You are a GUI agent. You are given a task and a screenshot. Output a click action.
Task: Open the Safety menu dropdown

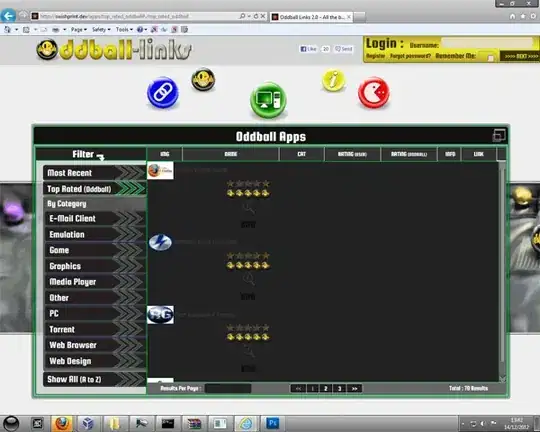click(101, 30)
